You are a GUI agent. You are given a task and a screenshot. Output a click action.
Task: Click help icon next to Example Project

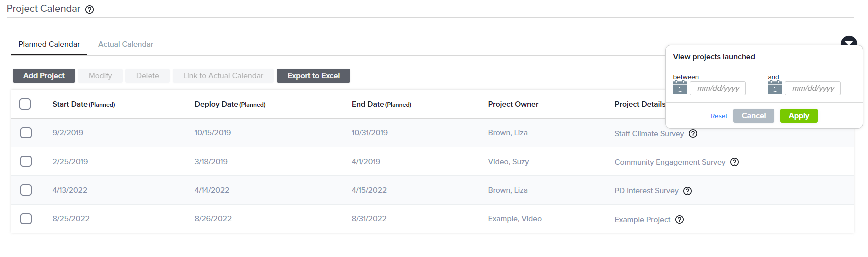[x=679, y=220]
